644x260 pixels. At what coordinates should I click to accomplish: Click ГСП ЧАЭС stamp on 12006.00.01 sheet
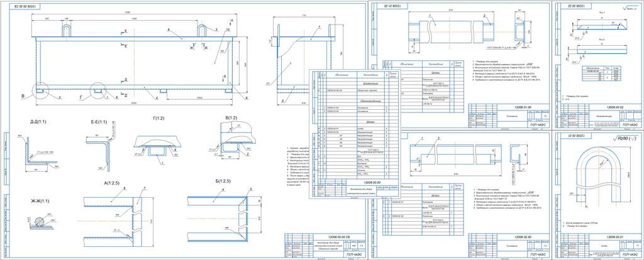coord(629,254)
